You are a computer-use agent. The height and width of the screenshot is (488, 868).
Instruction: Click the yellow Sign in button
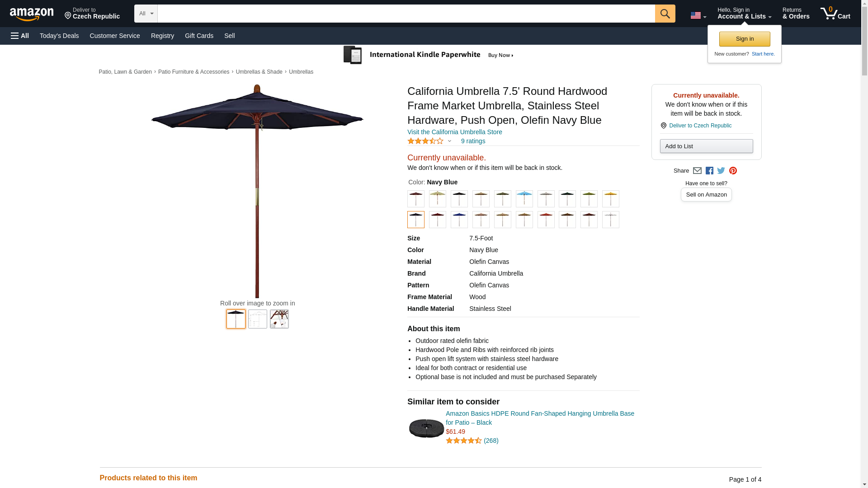(745, 39)
